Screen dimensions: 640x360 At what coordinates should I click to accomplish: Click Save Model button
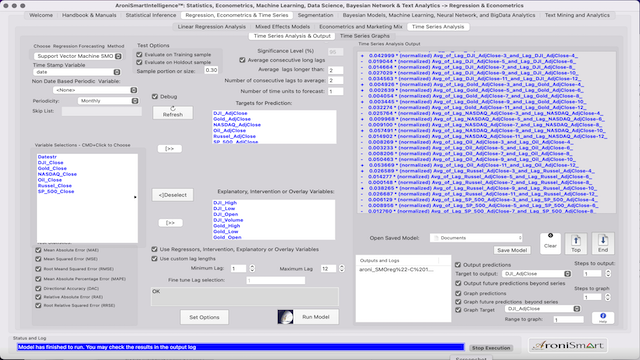tap(512, 250)
